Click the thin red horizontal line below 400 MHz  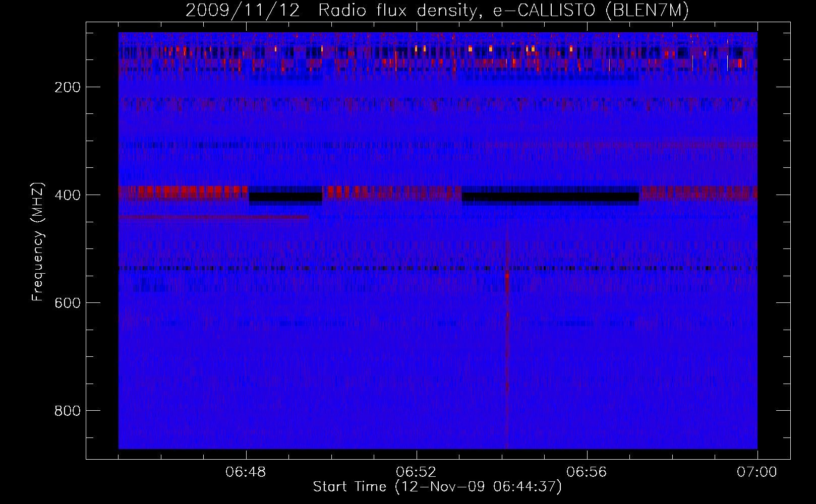click(214, 217)
